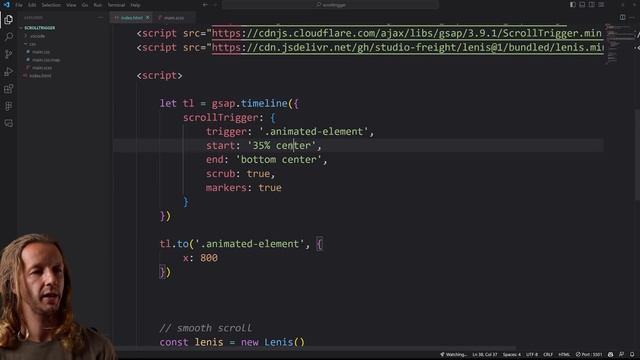Close the index.html tab
Image resolution: width=640 pixels, height=360 pixels.
point(147,18)
